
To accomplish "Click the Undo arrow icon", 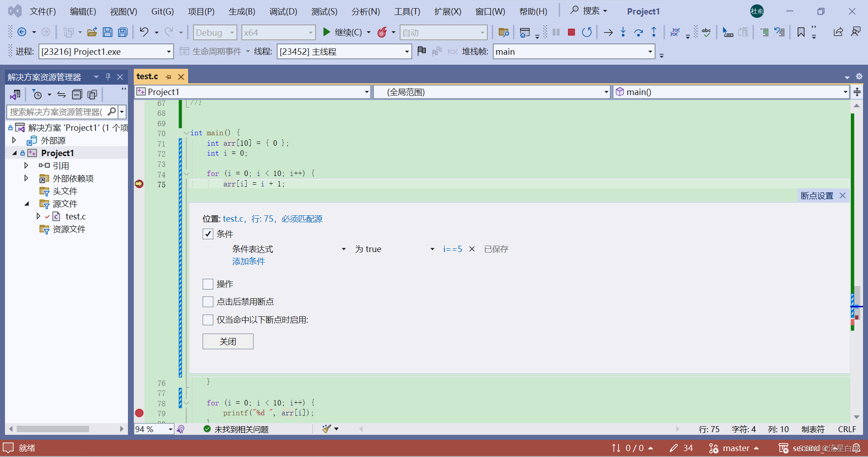I will click(144, 32).
